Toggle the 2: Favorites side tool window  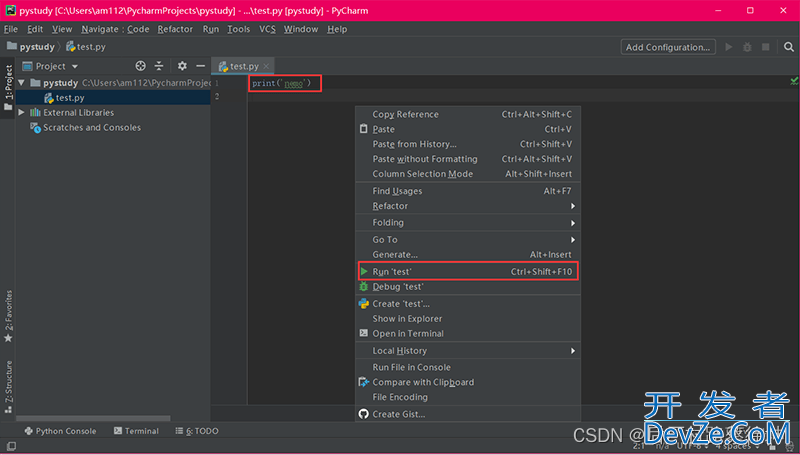8,316
